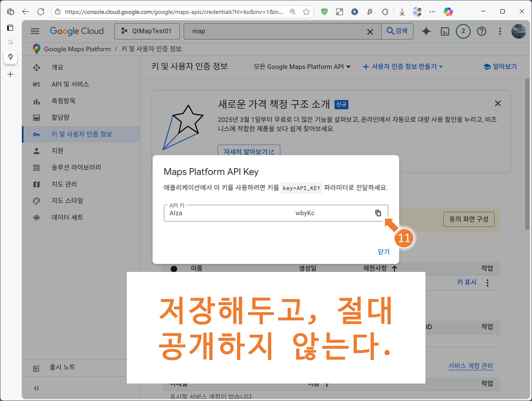Click the 검색 search button

pyautogui.click(x=397, y=31)
